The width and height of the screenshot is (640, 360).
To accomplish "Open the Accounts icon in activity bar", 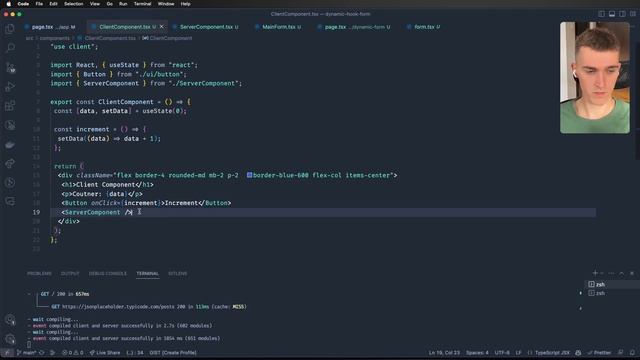I will pyautogui.click(x=10, y=320).
